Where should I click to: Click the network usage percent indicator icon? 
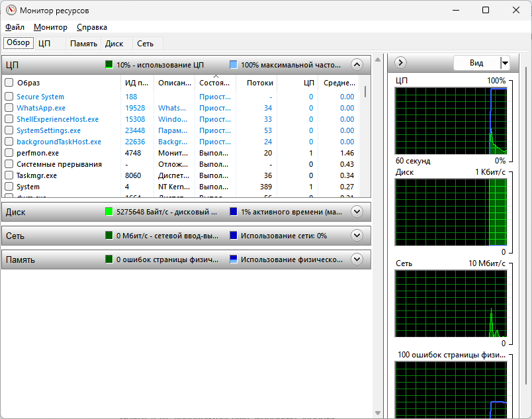234,236
